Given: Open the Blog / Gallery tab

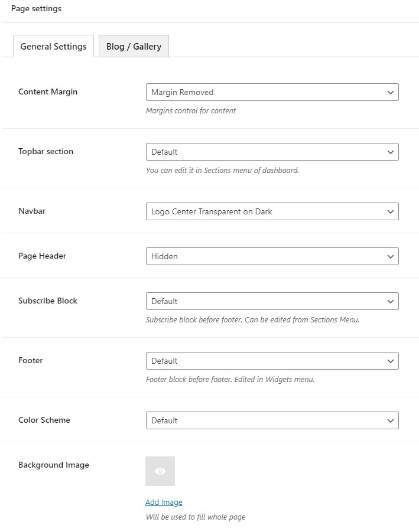Looking at the screenshot, I should point(134,46).
